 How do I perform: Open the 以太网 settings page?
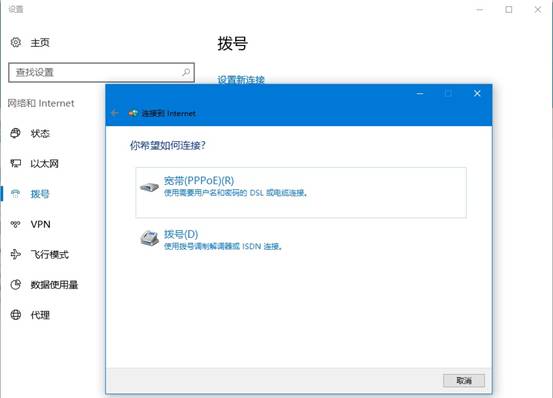pos(44,164)
